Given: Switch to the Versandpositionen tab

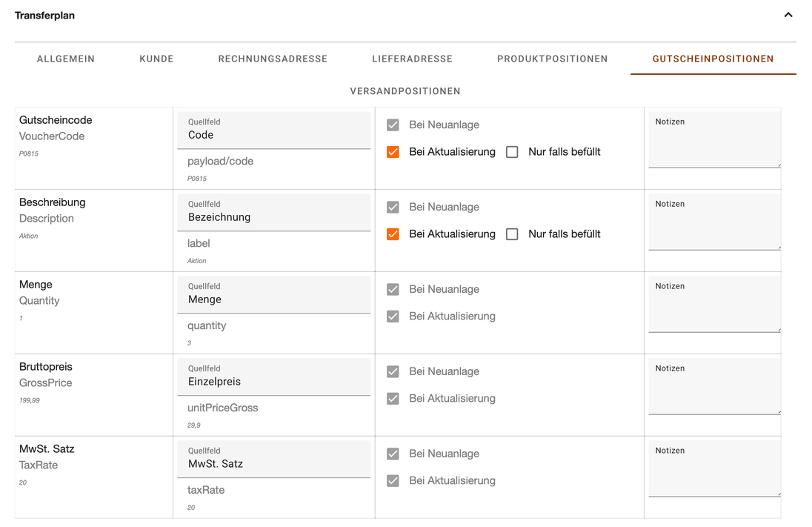Looking at the screenshot, I should (405, 91).
